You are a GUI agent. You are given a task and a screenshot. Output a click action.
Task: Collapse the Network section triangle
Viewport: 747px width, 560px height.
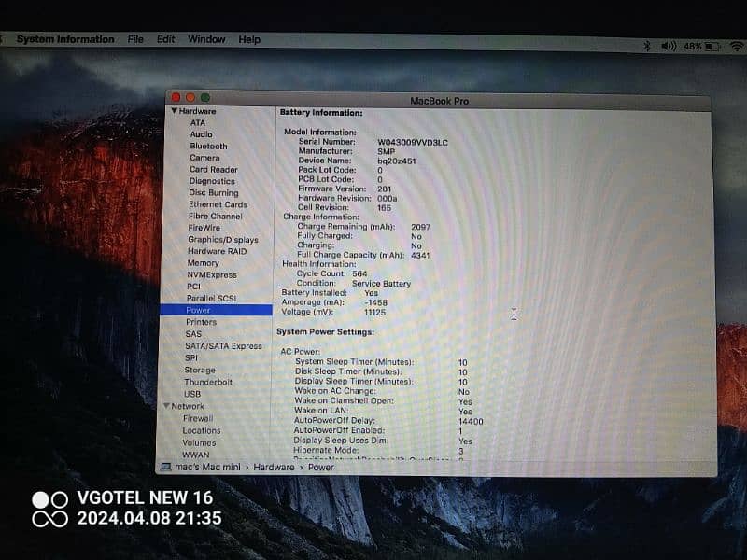click(166, 406)
